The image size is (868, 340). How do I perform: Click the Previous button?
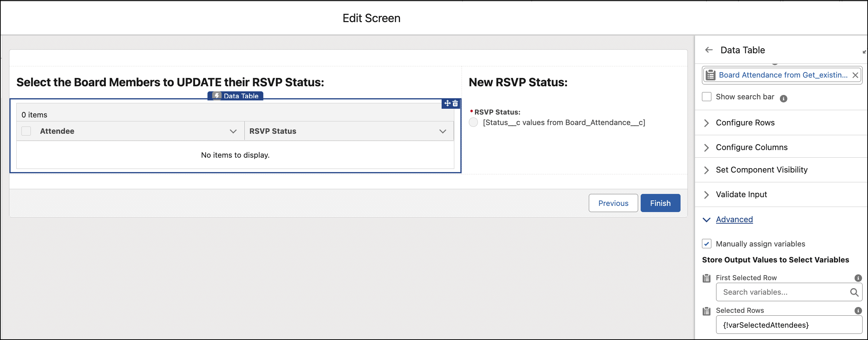(613, 203)
